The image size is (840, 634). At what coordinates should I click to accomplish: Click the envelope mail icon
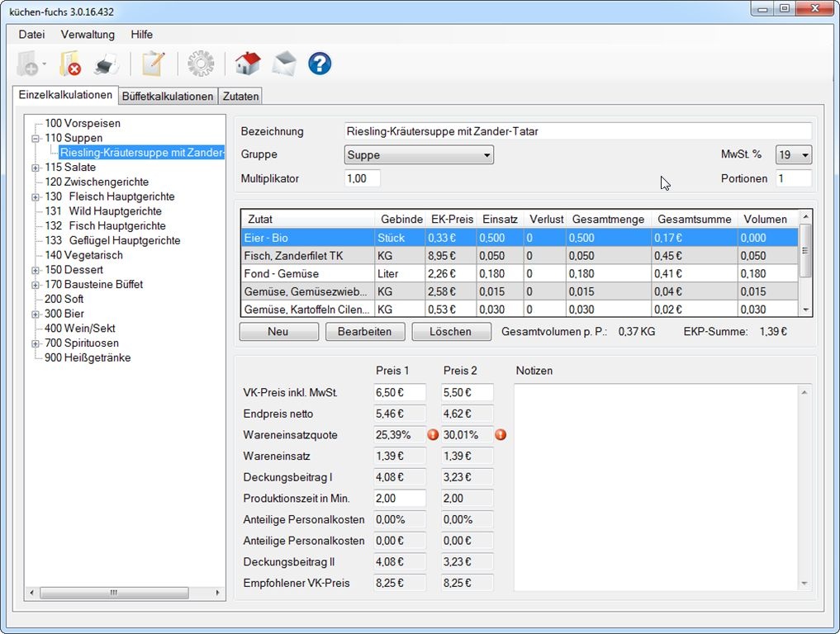pyautogui.click(x=284, y=64)
